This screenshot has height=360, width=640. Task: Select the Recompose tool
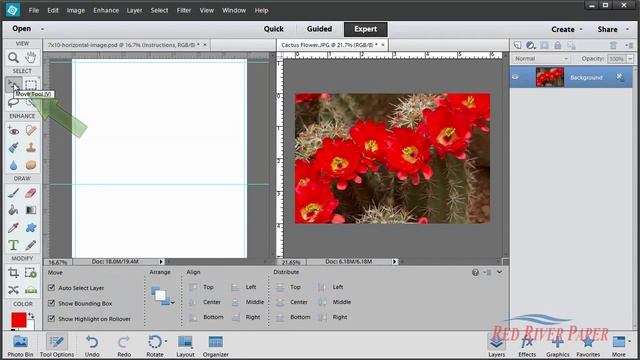(x=31, y=273)
